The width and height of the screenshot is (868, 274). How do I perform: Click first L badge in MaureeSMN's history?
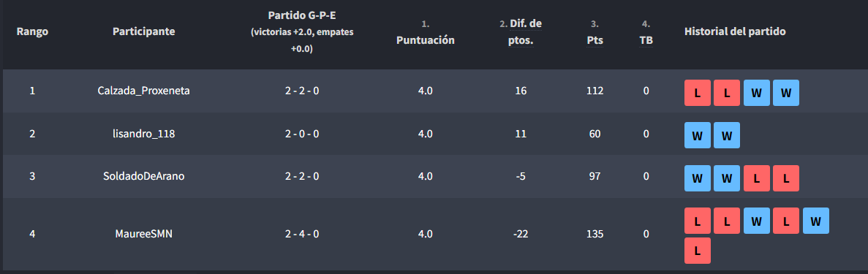coord(698,221)
